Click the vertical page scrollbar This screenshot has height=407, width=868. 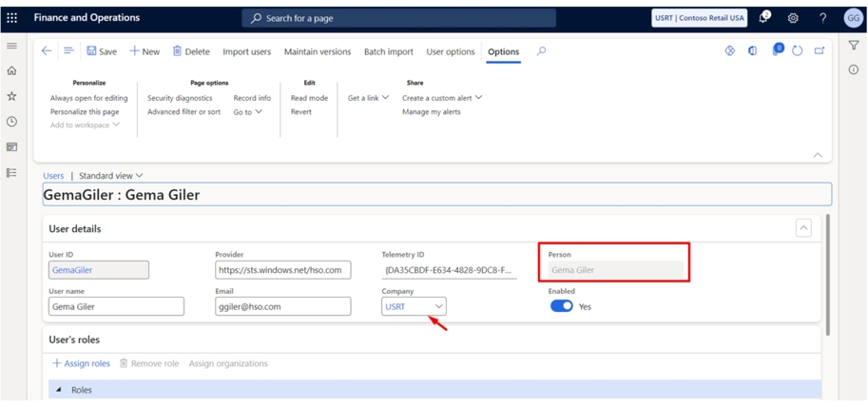827,275
